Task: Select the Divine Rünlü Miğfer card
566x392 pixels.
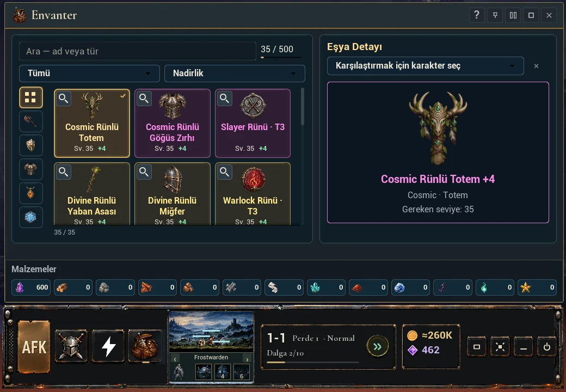Action: point(173,194)
